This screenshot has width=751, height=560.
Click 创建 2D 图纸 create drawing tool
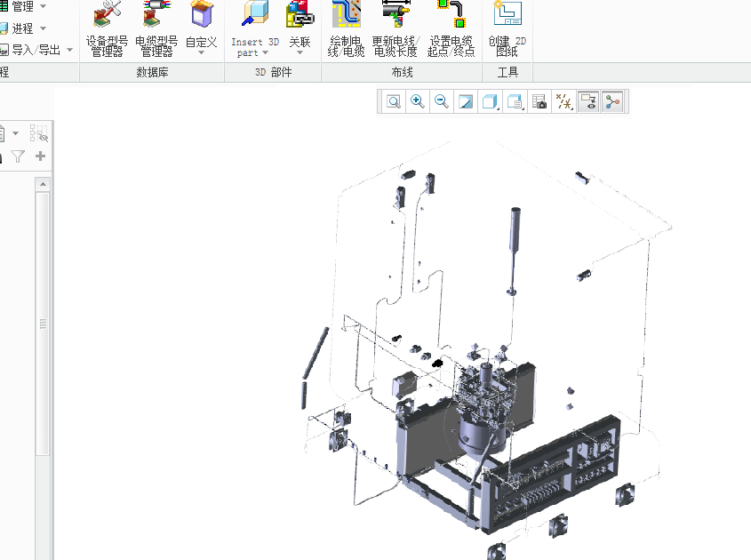(x=507, y=29)
